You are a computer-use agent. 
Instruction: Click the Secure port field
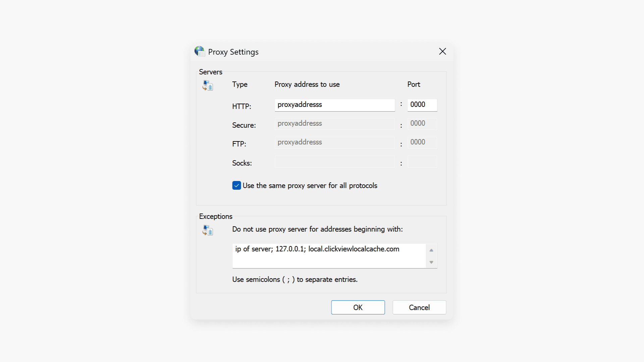[422, 124]
